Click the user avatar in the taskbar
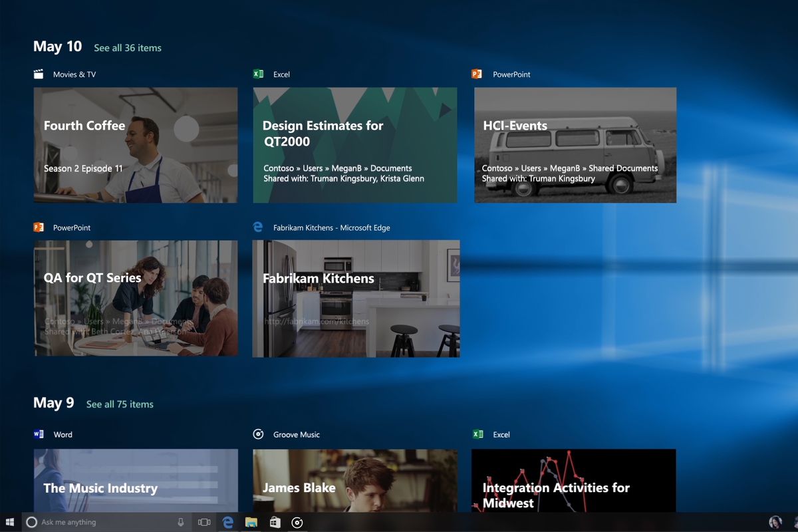 pyautogui.click(x=775, y=523)
